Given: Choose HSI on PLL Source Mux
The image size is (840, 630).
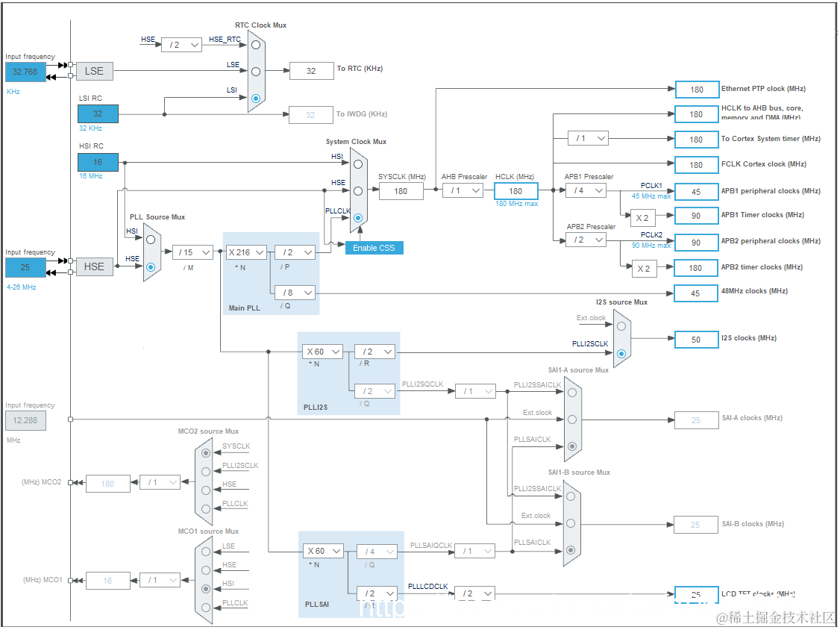Looking at the screenshot, I should 151,240.
